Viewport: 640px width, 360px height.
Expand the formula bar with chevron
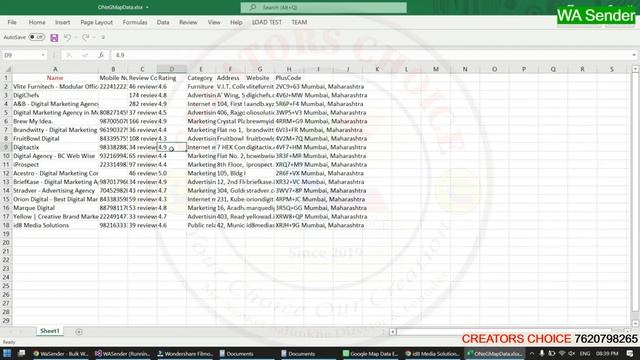point(633,55)
